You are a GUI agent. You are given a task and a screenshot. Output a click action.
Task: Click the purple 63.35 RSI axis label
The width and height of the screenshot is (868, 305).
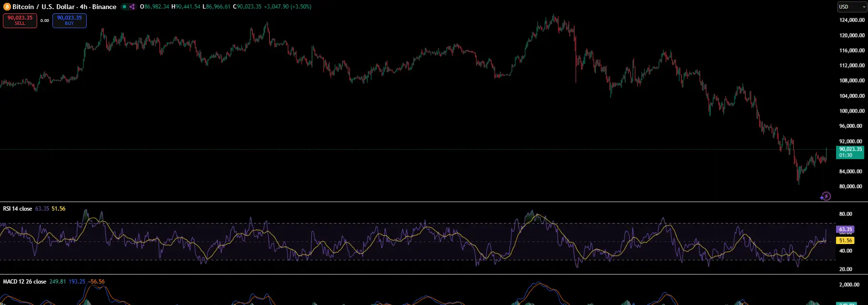[x=846, y=229]
